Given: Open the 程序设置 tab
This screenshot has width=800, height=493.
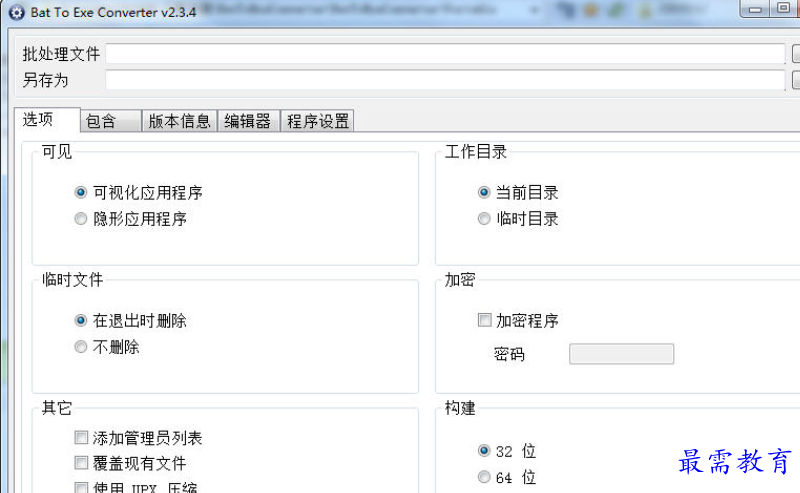Looking at the screenshot, I should point(317,121).
